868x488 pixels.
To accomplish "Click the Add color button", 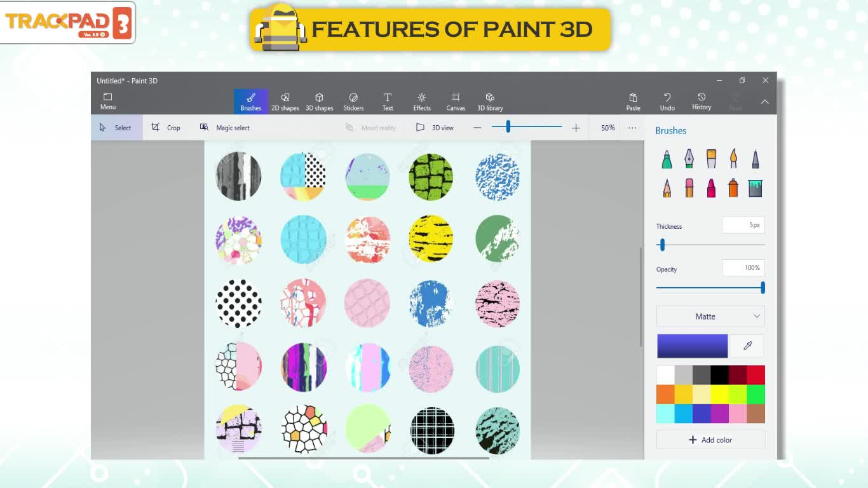I will click(710, 440).
